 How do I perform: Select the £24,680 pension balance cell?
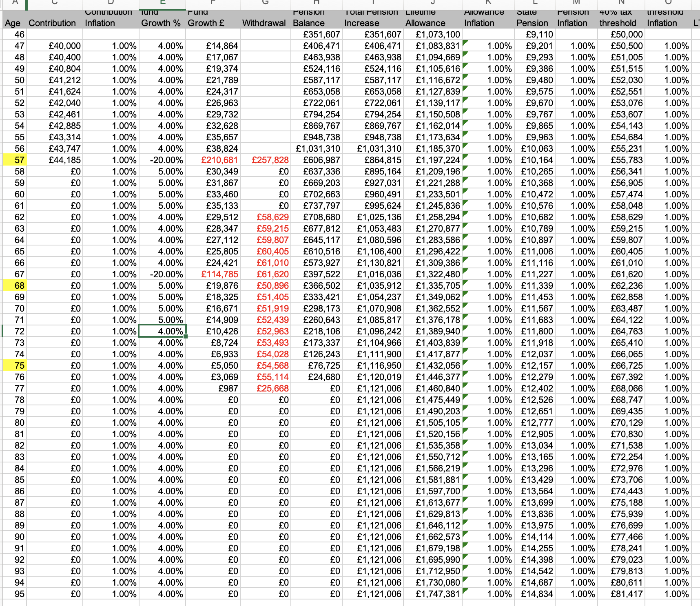[x=316, y=377]
